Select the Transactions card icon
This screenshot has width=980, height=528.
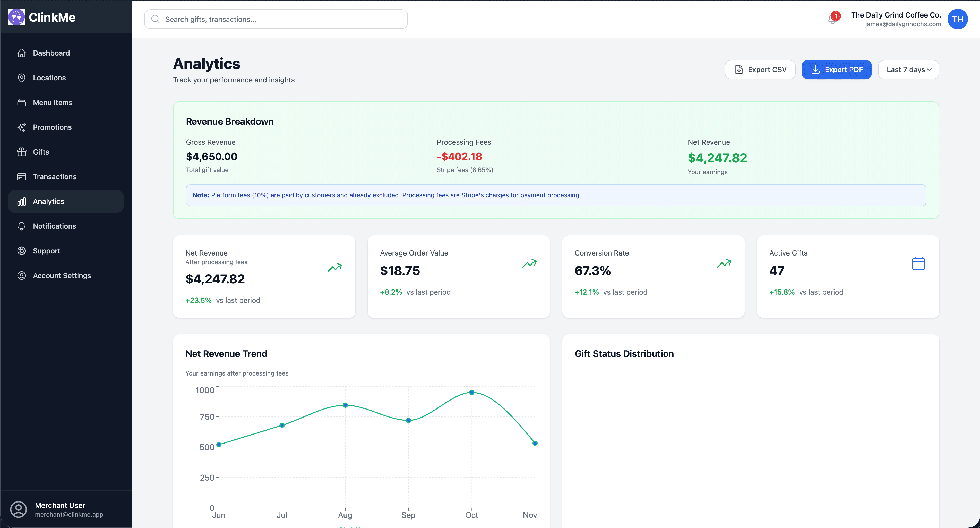22,176
